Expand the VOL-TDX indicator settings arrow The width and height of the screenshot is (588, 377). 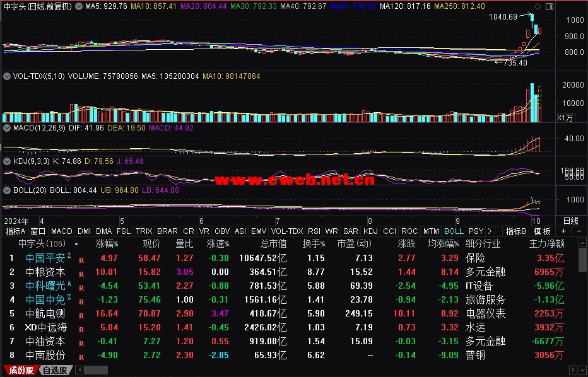coord(7,76)
